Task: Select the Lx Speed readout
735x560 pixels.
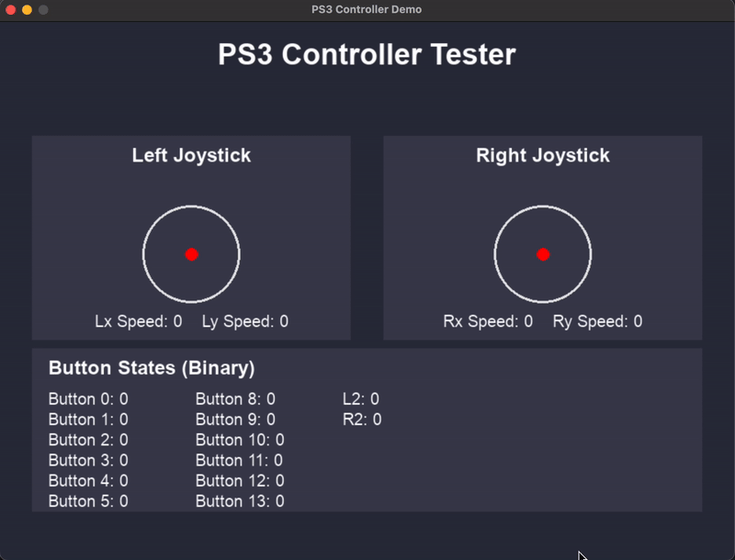Action: [x=139, y=321]
